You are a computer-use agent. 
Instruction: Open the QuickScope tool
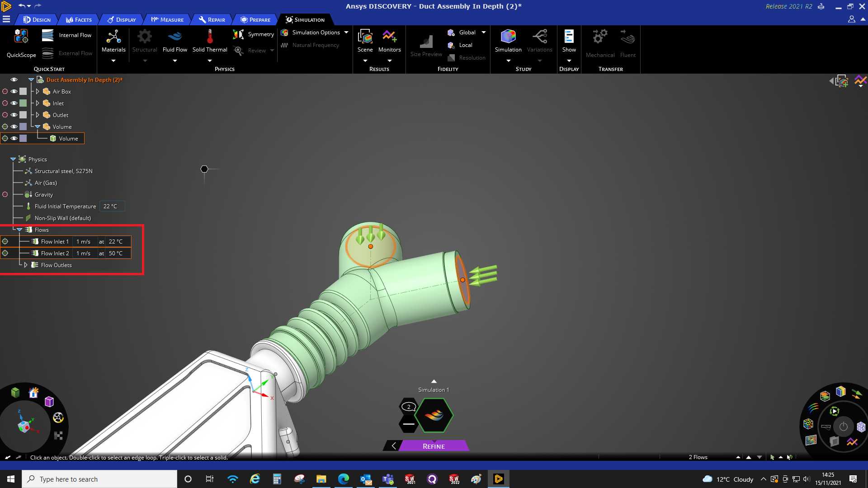tap(21, 43)
